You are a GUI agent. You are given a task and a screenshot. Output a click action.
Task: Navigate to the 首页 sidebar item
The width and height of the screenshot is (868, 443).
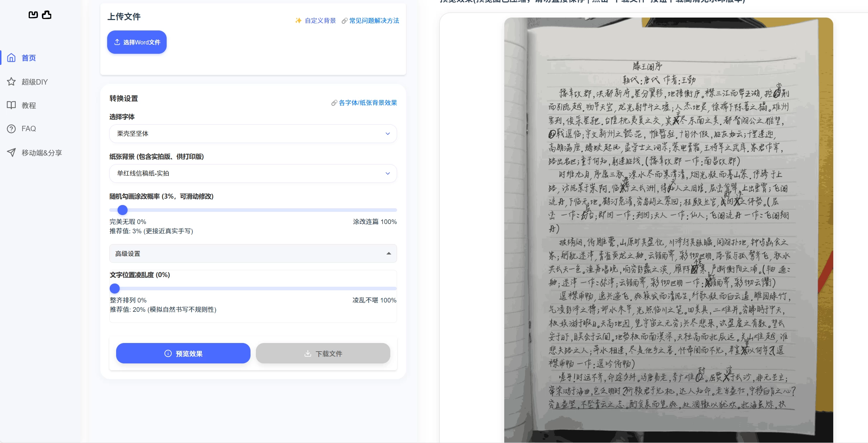tap(28, 58)
